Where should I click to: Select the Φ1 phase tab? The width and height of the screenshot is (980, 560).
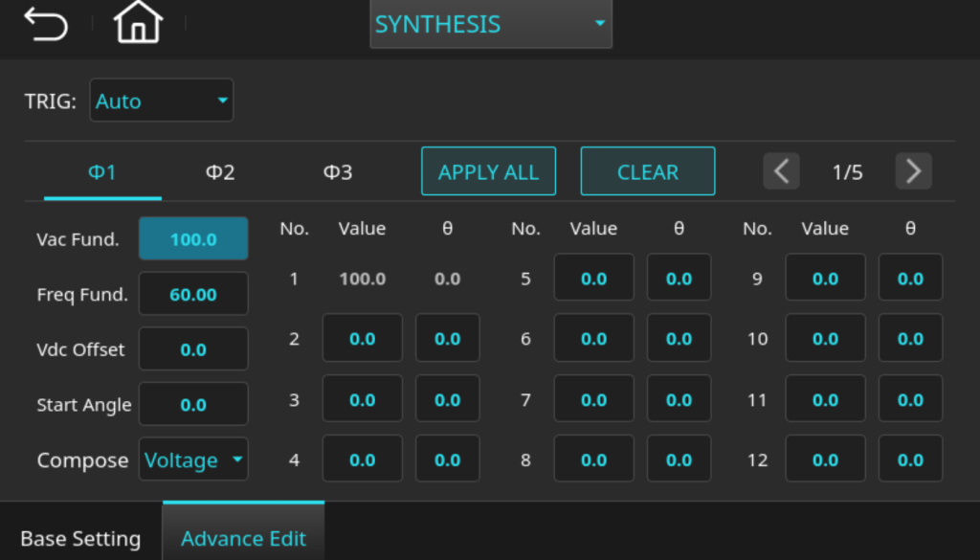click(x=102, y=172)
